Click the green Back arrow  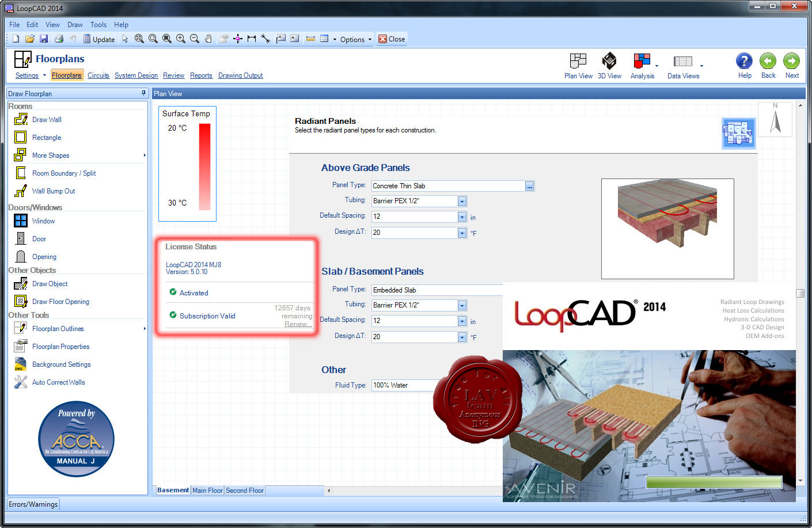click(x=768, y=61)
